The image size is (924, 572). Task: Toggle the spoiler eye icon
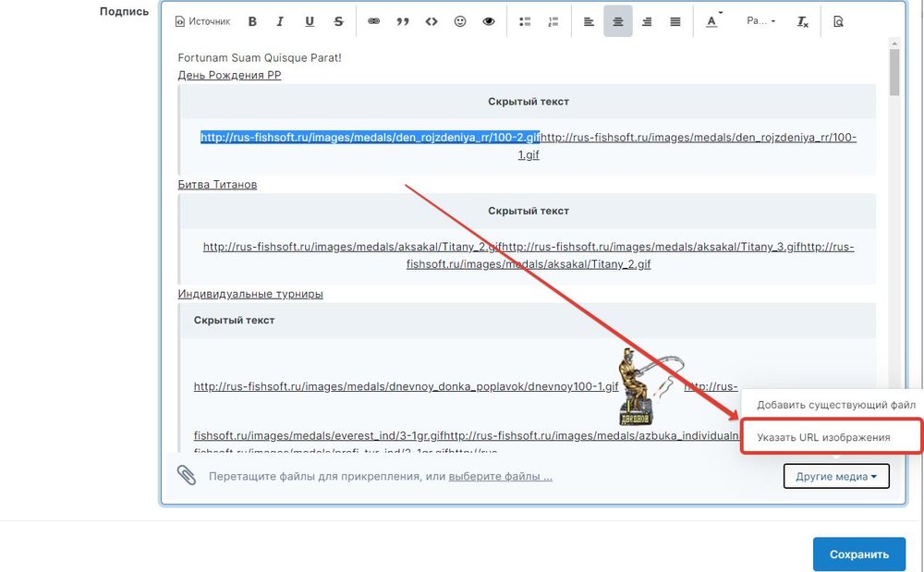[x=489, y=21]
